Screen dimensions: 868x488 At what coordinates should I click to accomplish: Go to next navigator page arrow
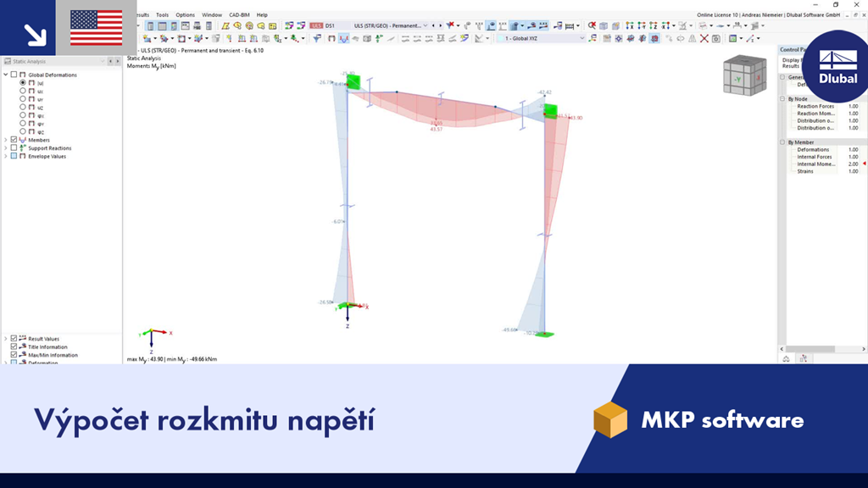(117, 61)
